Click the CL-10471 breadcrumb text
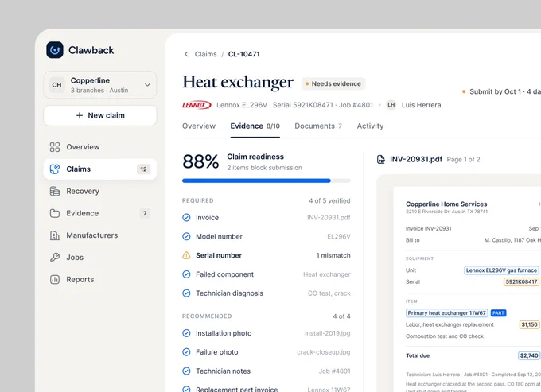This screenshot has width=541, height=392. point(244,54)
